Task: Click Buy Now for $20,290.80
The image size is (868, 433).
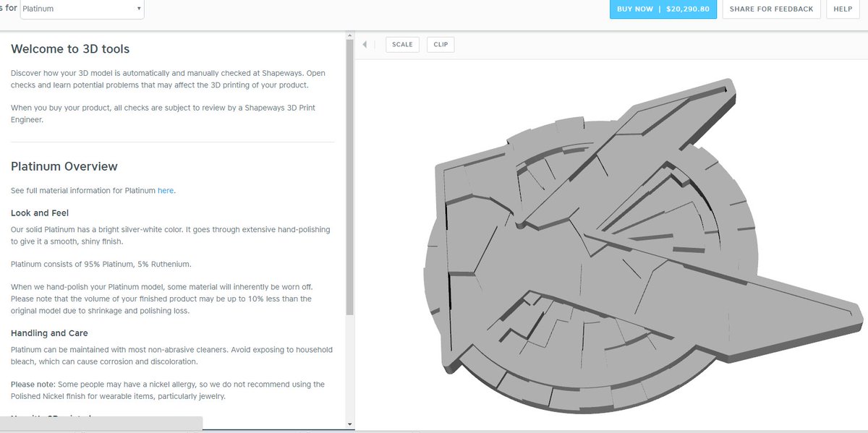Action: tap(663, 9)
